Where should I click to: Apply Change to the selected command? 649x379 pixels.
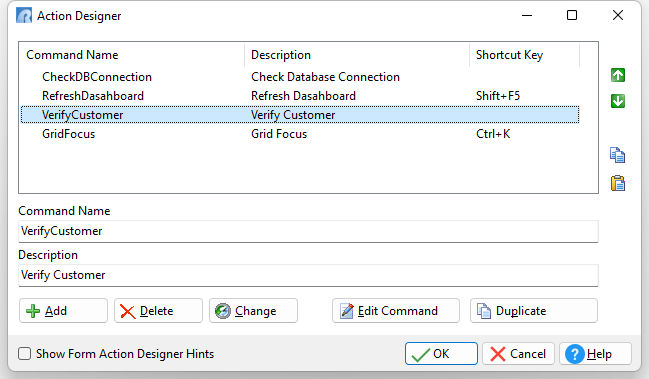pyautogui.click(x=253, y=311)
